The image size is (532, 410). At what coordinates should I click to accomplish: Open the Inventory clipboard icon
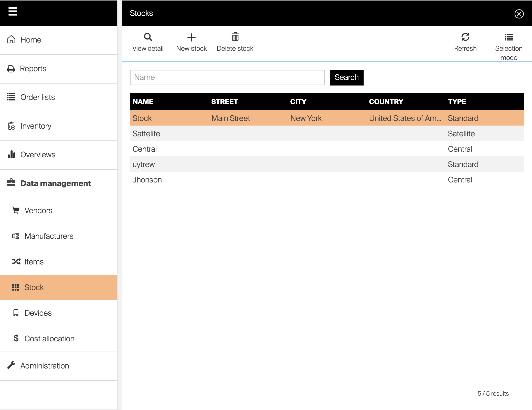[12, 126]
